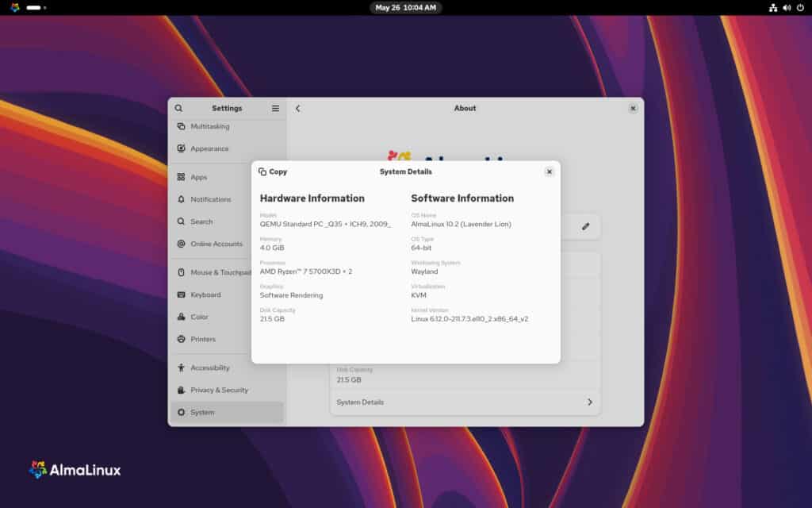Click the Accessibility icon in sidebar
Viewport: 812px width, 508px height.
pos(182,368)
